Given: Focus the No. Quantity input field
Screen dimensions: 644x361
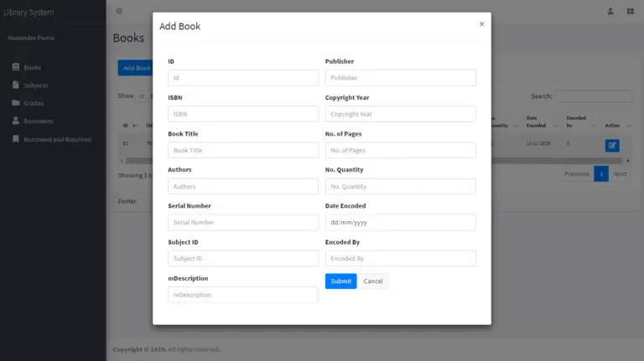Looking at the screenshot, I should (x=401, y=186).
